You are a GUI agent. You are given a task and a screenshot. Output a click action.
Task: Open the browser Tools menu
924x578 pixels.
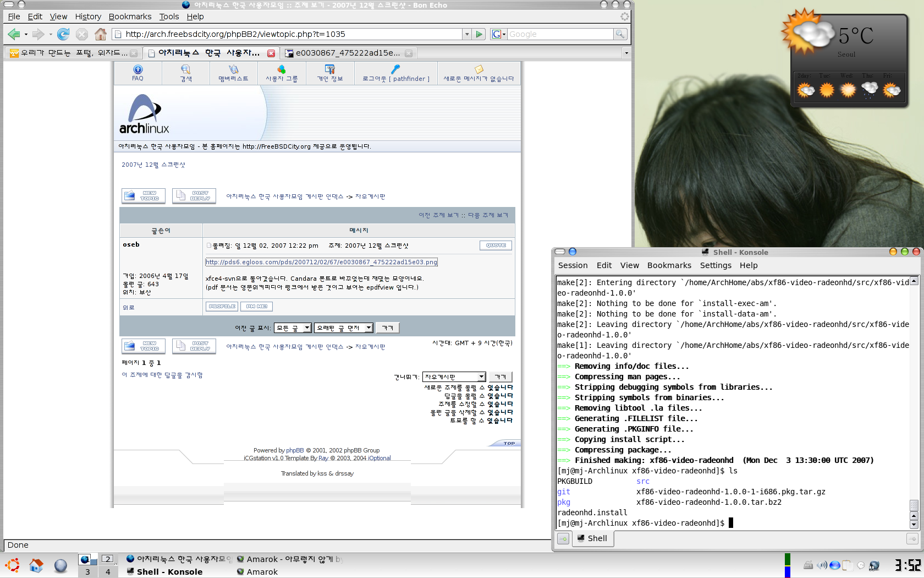click(x=169, y=17)
